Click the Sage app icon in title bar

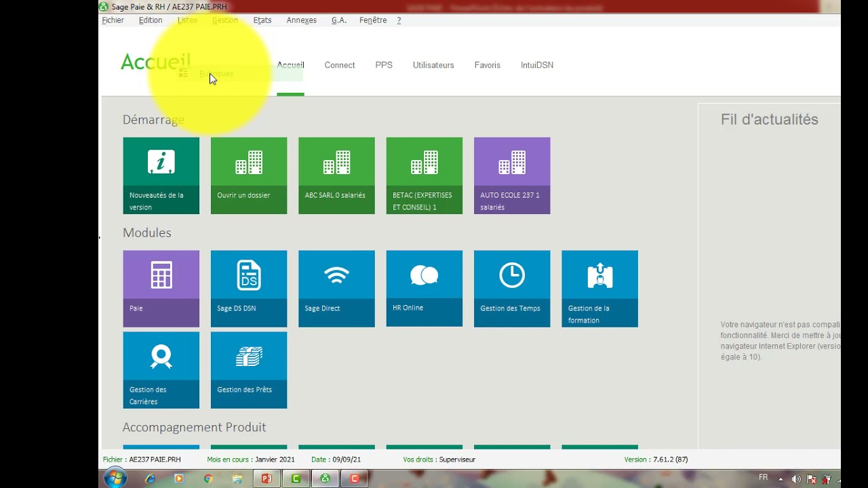(104, 7)
